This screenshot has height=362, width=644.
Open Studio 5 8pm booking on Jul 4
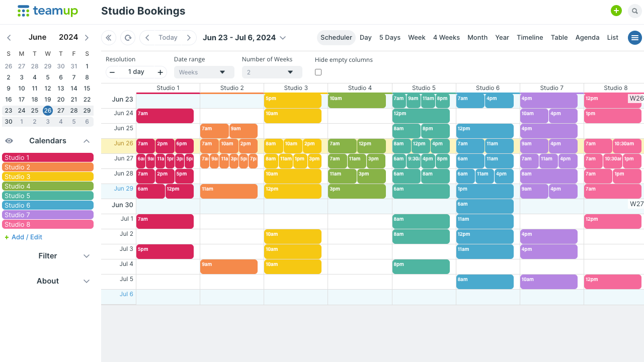point(421,267)
